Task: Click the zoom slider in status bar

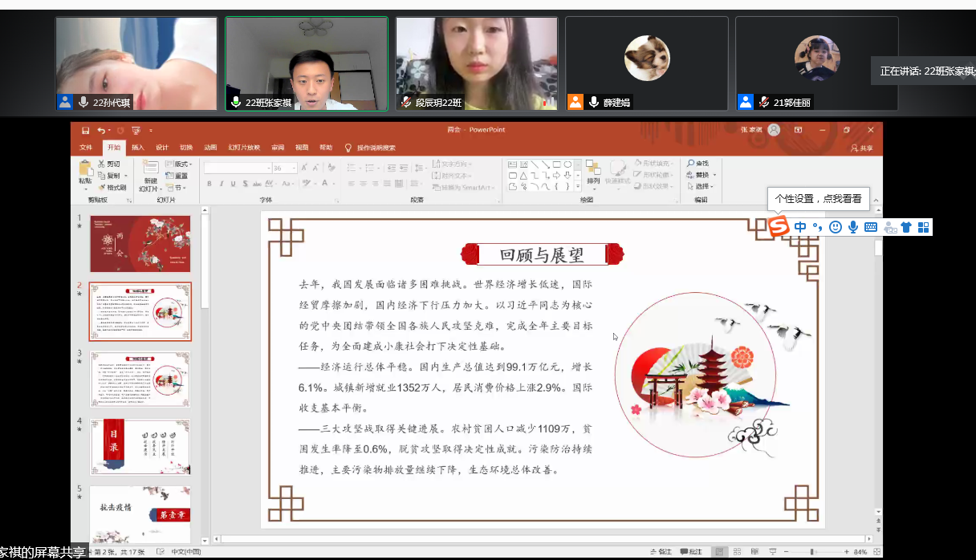Action: pos(812,552)
